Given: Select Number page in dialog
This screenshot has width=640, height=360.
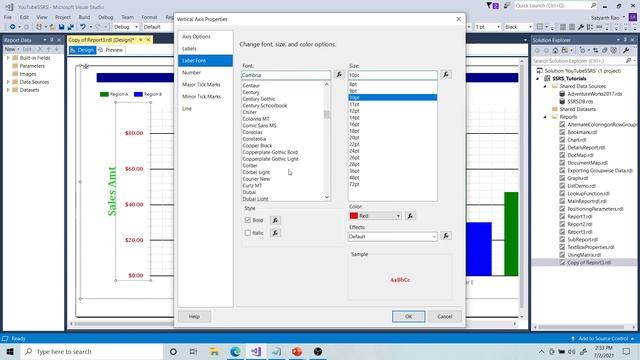Looking at the screenshot, I should [205, 72].
